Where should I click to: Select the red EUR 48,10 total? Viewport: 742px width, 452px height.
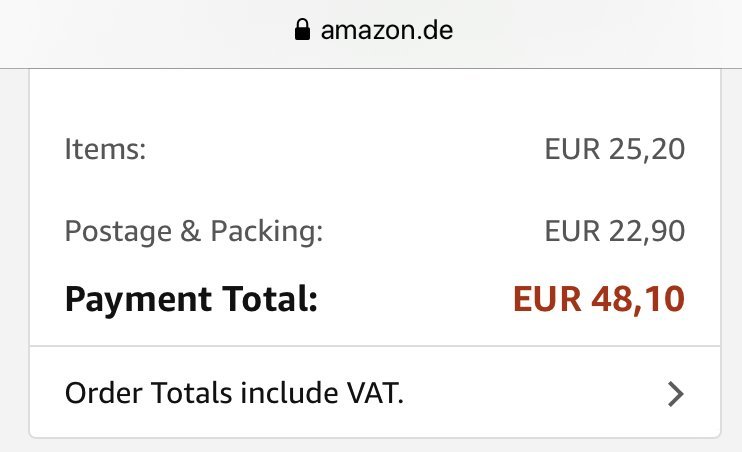click(599, 298)
